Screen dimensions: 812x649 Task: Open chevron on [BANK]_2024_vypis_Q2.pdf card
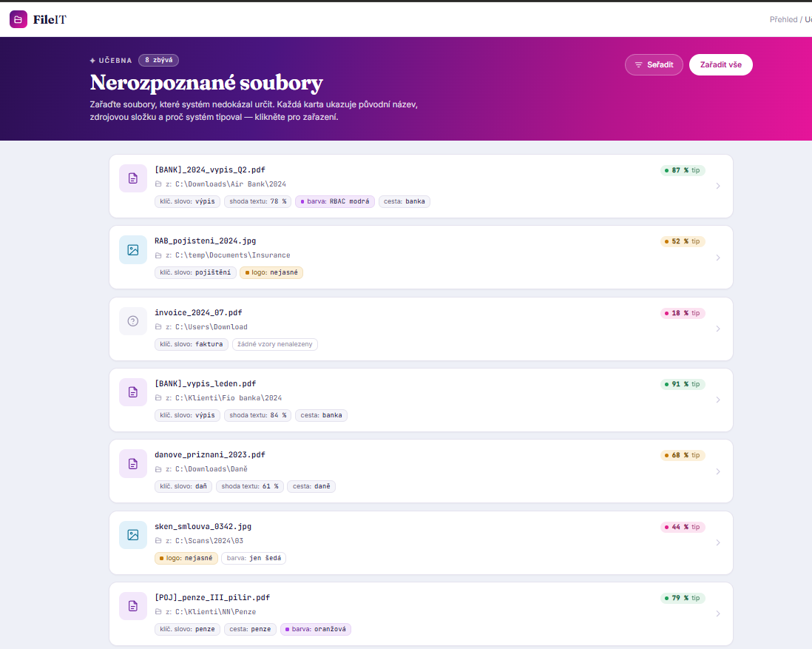tap(718, 186)
